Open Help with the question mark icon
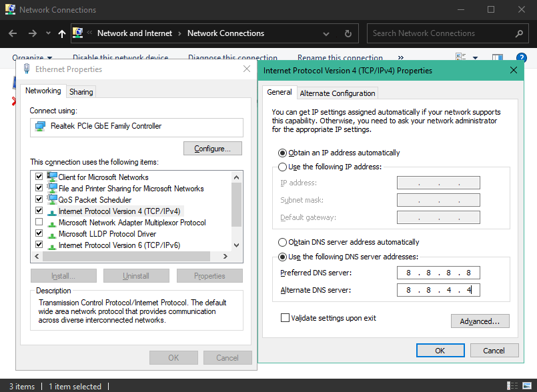Screen dimensions: 537x392 522,58
